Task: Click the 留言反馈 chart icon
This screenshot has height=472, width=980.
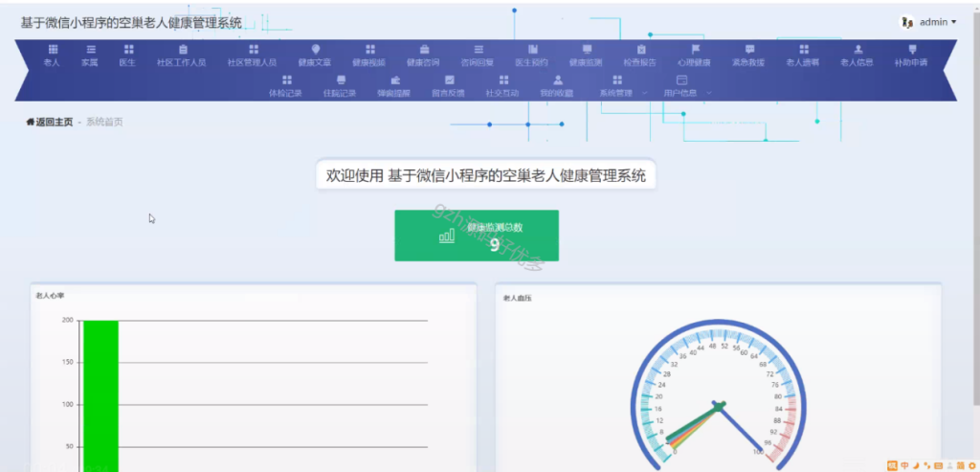Action: coord(450,80)
